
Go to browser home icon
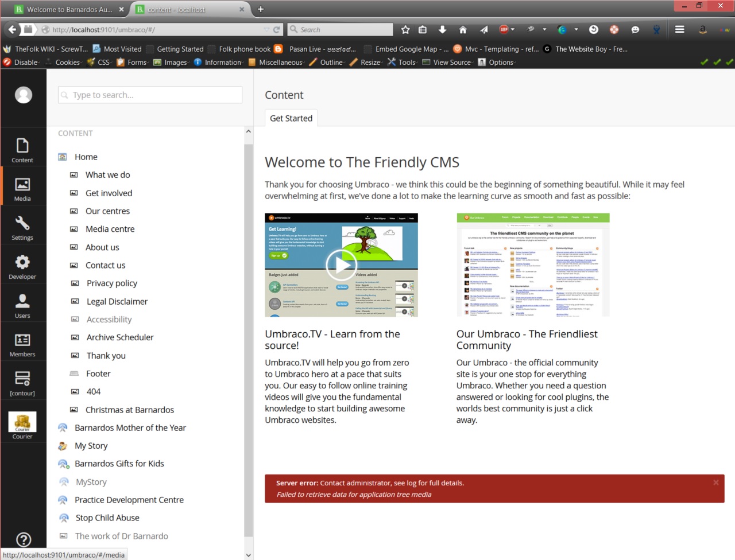[x=463, y=29]
